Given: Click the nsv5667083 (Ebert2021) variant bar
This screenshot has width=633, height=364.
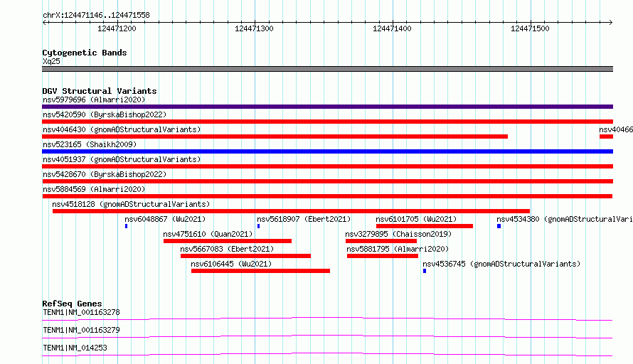Looking at the screenshot, I should [x=245, y=256].
